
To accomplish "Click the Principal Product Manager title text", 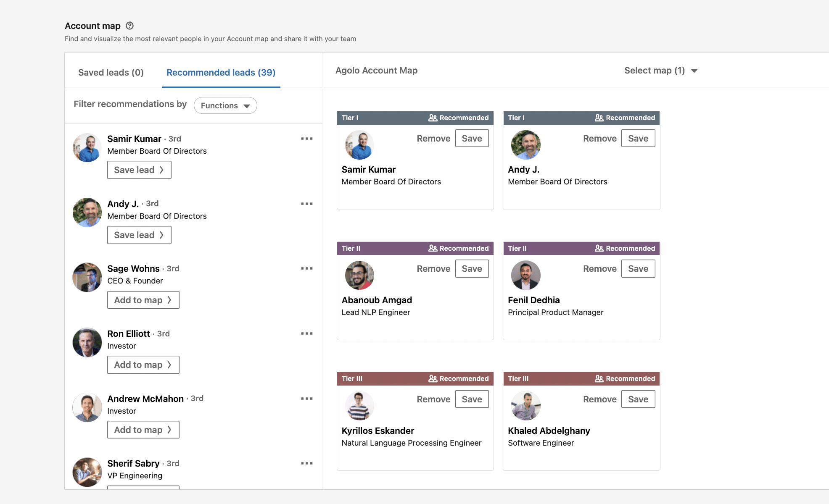I will pos(555,312).
